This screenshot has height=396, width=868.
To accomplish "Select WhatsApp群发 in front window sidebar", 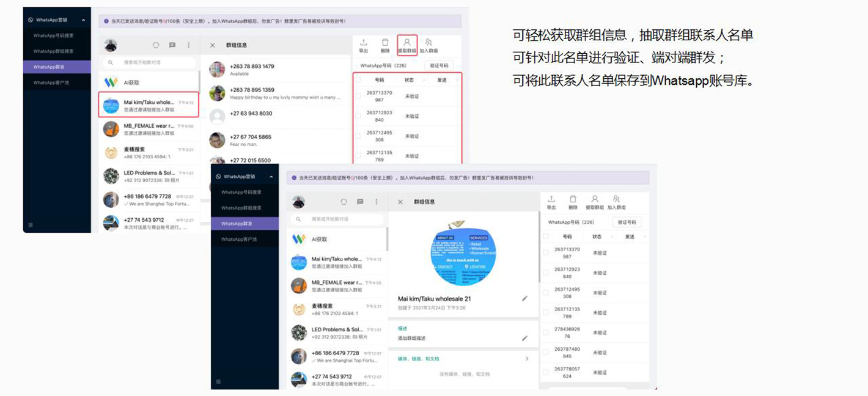I will [x=245, y=224].
